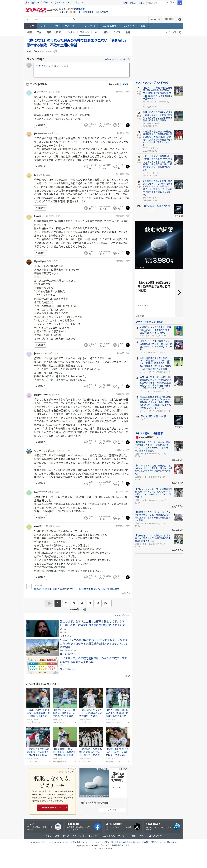Open the 購入履歴 link

click(x=169, y=19)
